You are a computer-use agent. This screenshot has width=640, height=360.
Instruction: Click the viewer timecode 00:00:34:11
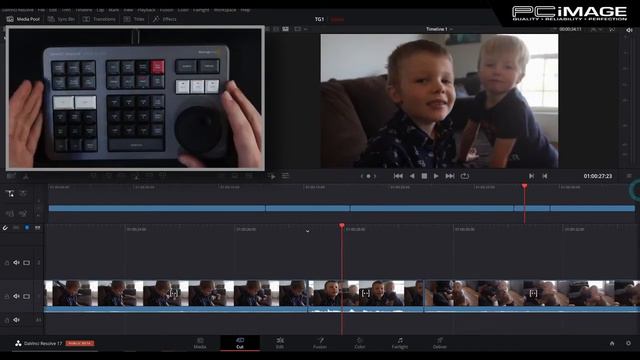click(x=570, y=29)
